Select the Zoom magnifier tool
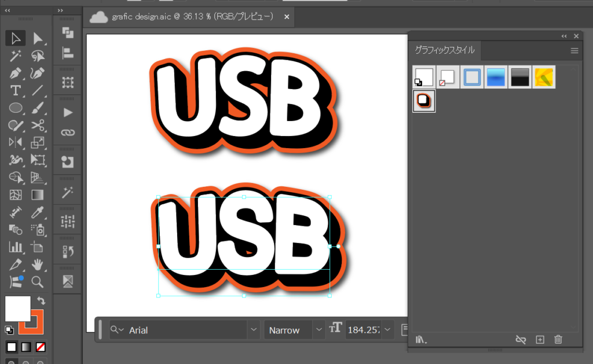 38,282
